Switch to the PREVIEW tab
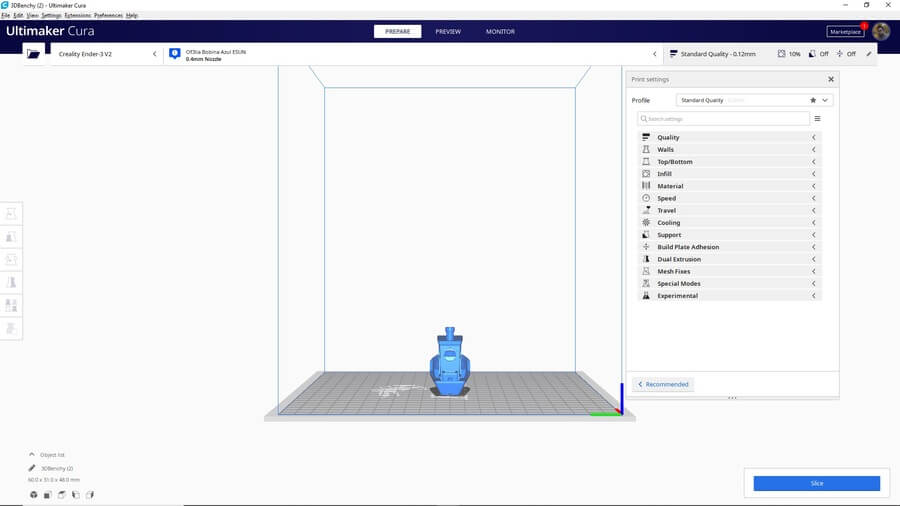900x506 pixels. click(448, 31)
